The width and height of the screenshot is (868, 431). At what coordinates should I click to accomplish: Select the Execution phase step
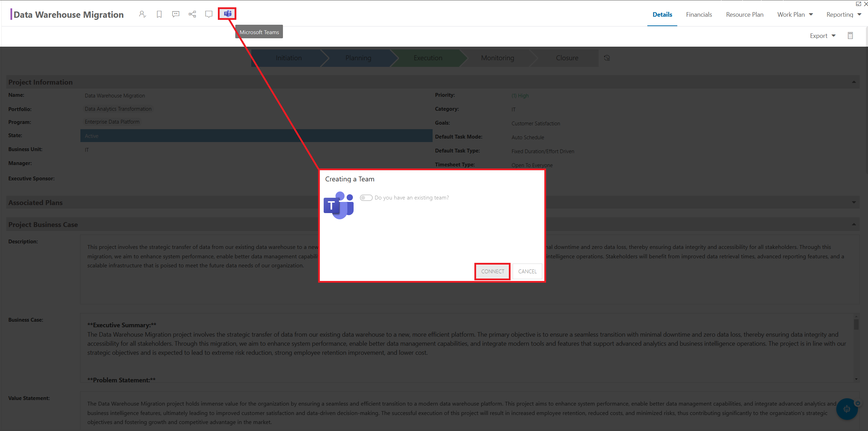(x=428, y=58)
